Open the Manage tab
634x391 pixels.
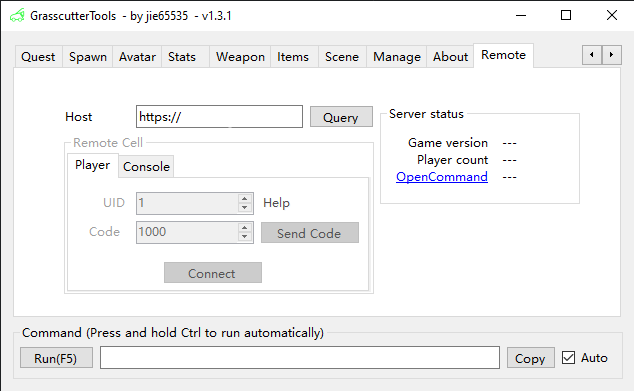(397, 57)
